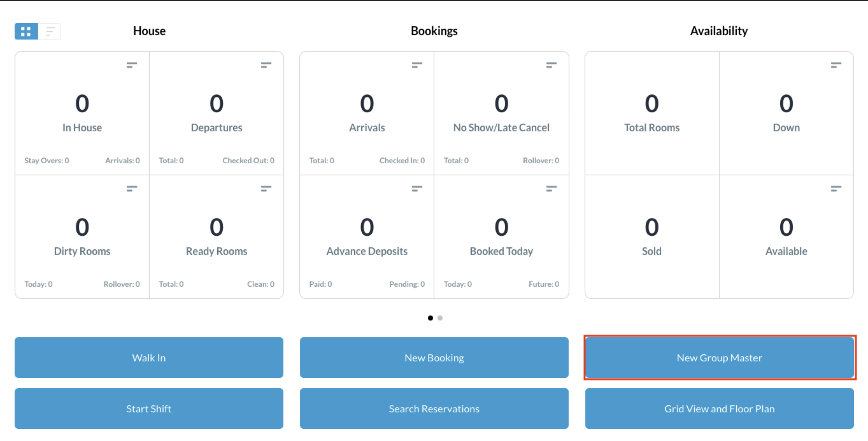Open Grid View and Floor Plan
868x441 pixels.
[x=719, y=408]
